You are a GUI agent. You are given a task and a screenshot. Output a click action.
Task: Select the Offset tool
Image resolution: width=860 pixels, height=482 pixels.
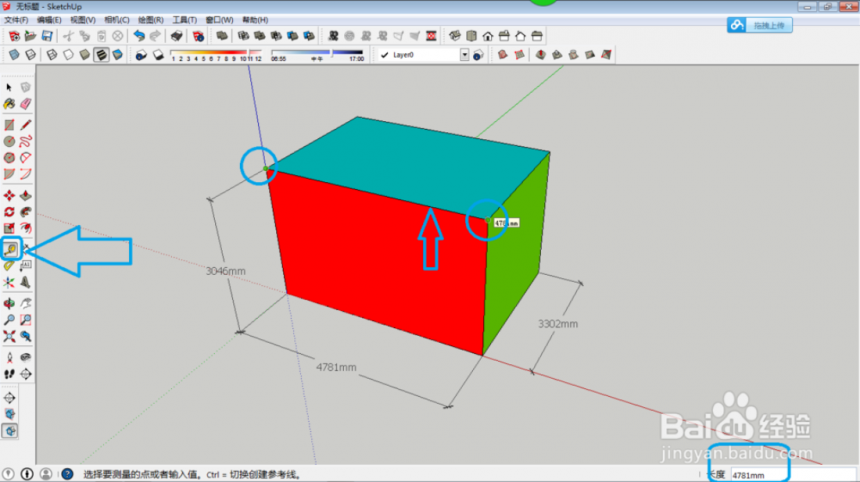(x=26, y=228)
